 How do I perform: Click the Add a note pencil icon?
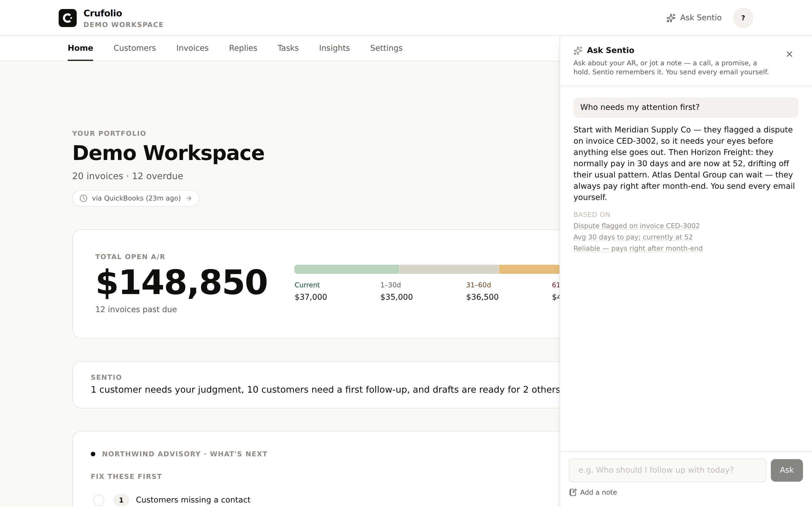click(x=573, y=492)
